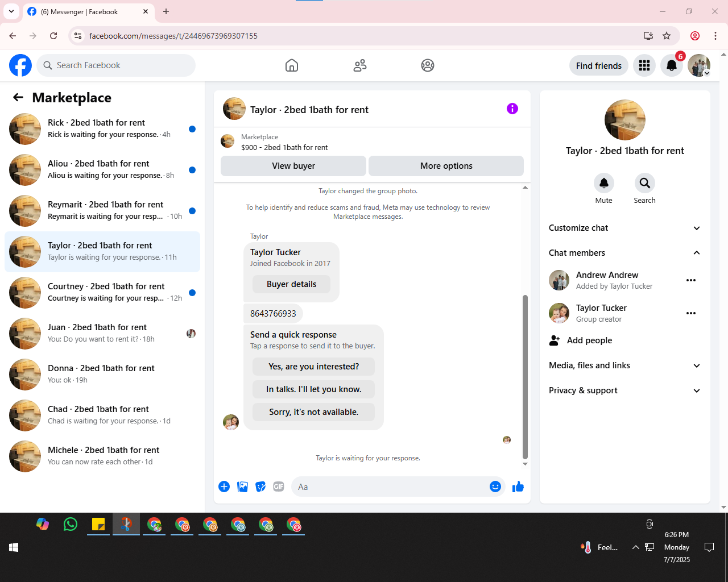
Task: Open the account profile picture menu
Action: click(x=699, y=65)
